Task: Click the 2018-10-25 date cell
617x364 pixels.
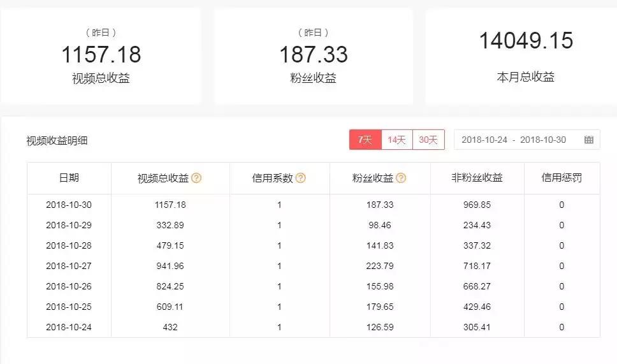Action: (x=69, y=307)
